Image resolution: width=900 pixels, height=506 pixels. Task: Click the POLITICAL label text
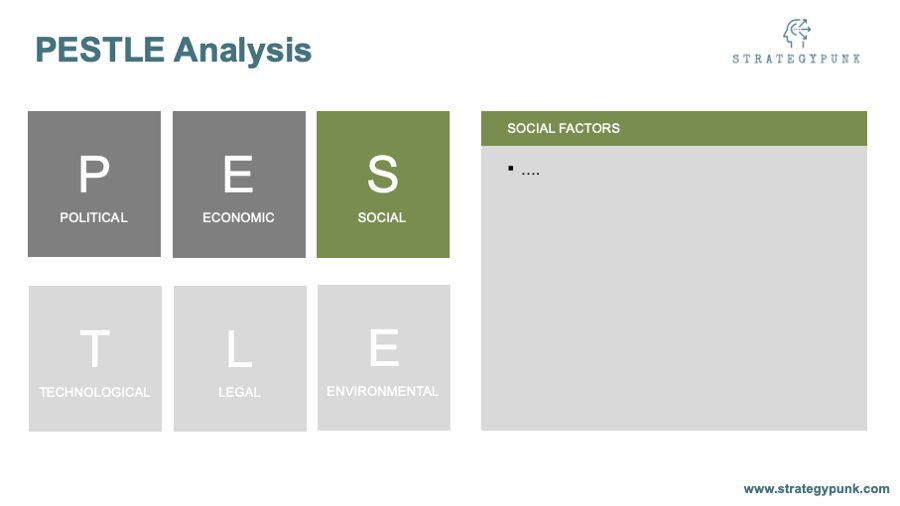coord(94,217)
